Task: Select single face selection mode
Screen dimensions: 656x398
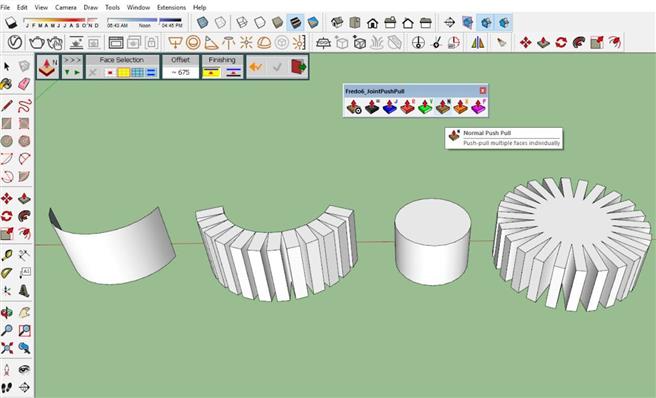Action: click(x=110, y=72)
